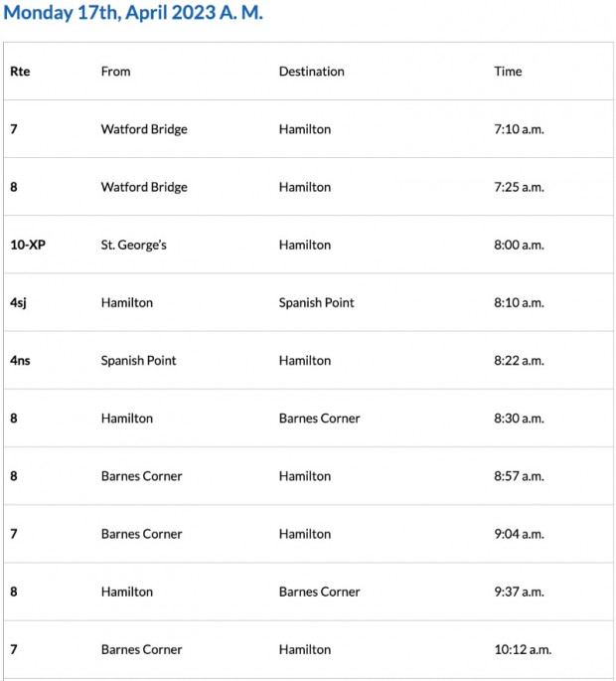Select the 7:10 a.m. time cell
616x681 pixels.
coord(519,129)
